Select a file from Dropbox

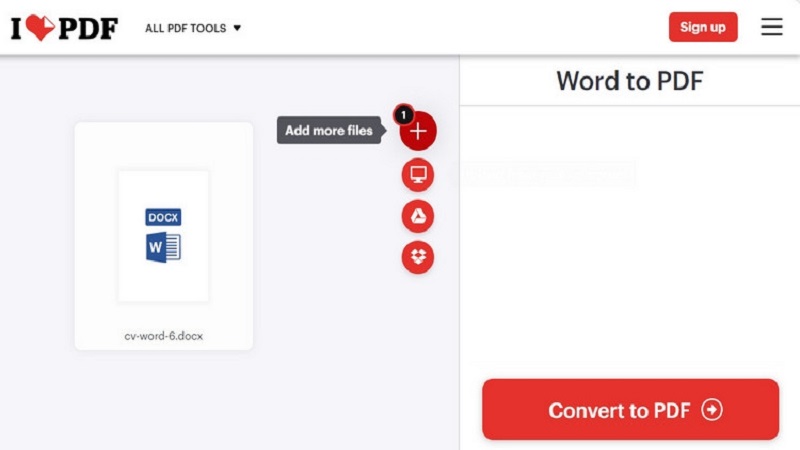[x=418, y=257]
